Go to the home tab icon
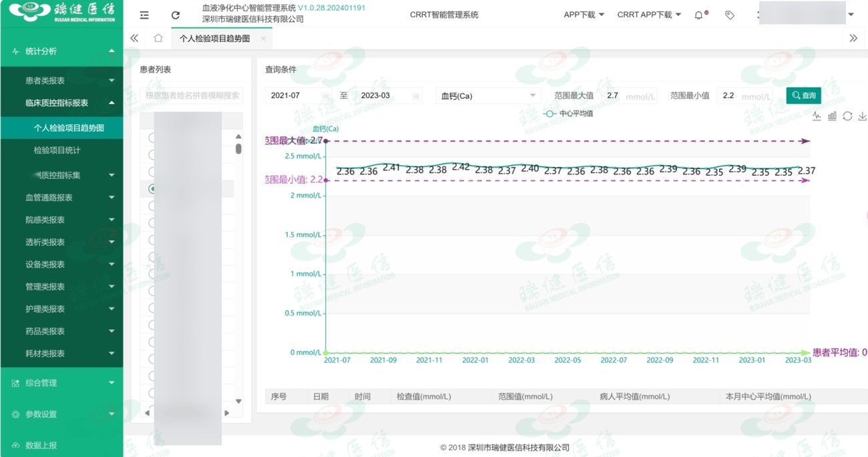868x457 pixels. pyautogui.click(x=158, y=38)
